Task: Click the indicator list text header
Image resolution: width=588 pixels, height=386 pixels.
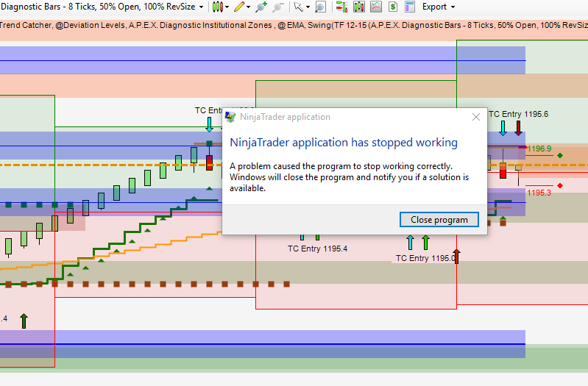Action: 294,25
